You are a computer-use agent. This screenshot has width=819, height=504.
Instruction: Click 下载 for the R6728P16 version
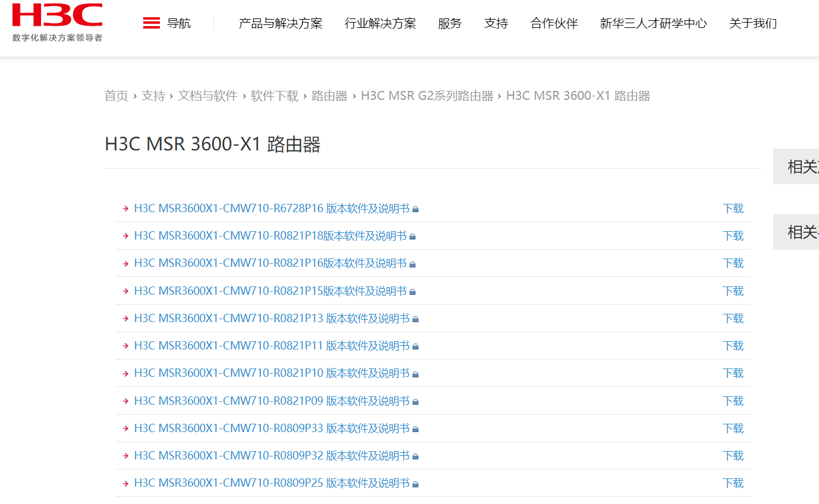click(733, 209)
